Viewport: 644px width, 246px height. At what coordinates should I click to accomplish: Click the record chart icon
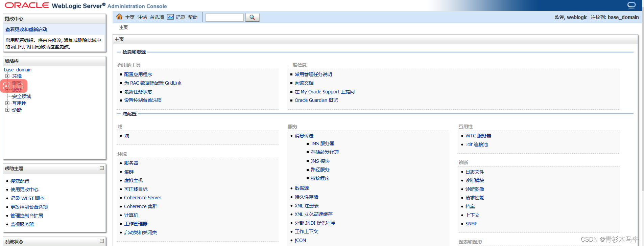pyautogui.click(x=170, y=17)
